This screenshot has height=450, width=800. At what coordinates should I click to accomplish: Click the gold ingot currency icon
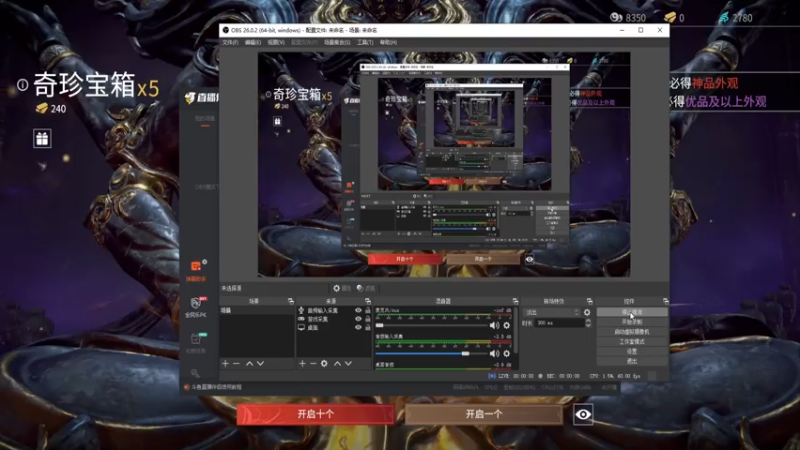pyautogui.click(x=670, y=17)
